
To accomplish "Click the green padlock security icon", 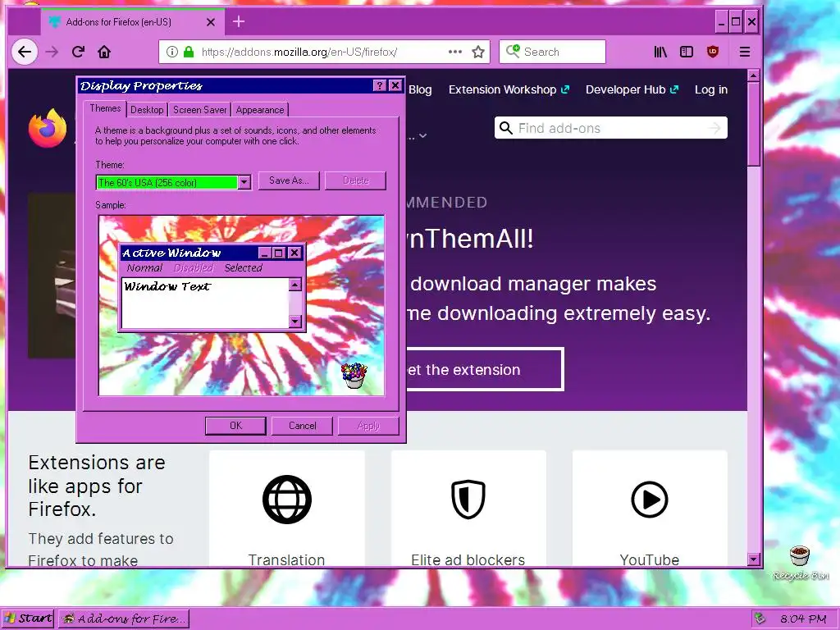I will (188, 52).
